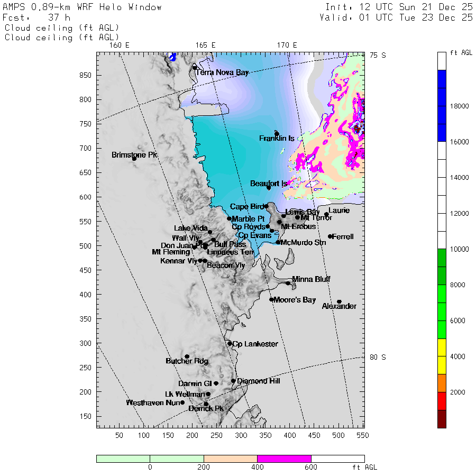The width and height of the screenshot is (476, 476).
Task: Click the 'Valid: 01 UTC Tue 23 Dec 25' text
Action: point(396,17)
